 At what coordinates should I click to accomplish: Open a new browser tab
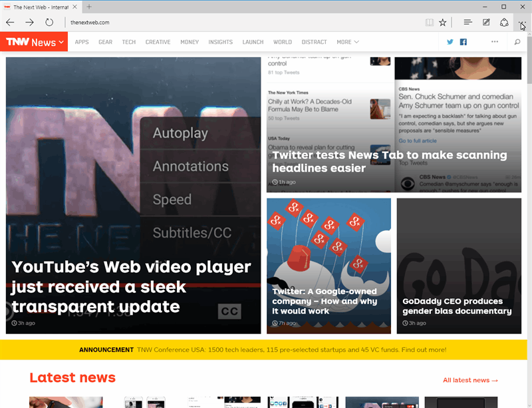coord(89,7)
